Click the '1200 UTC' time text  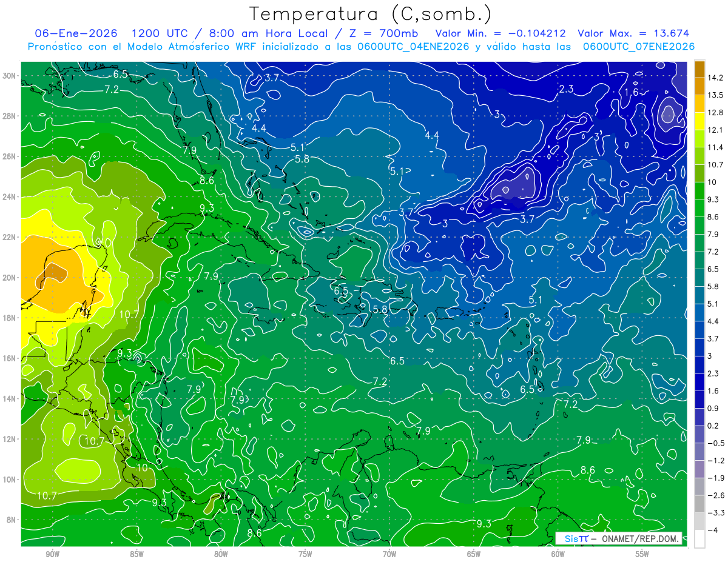[x=159, y=33]
